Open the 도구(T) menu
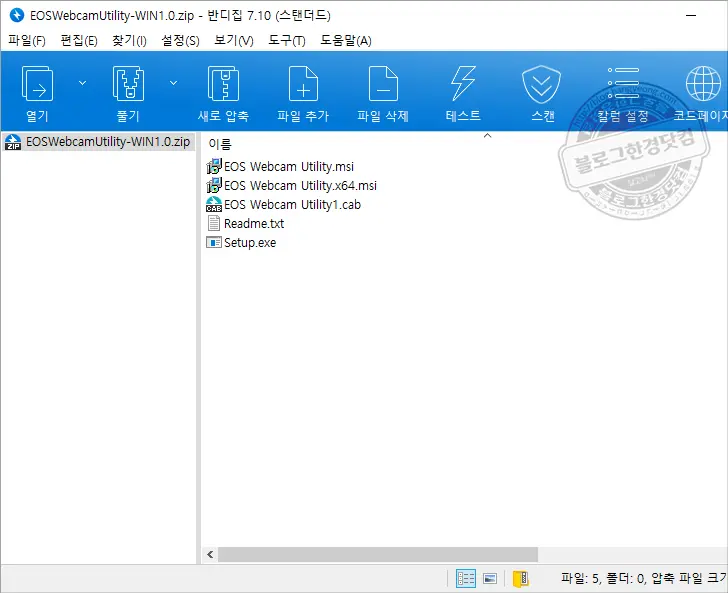The image size is (728, 593). pos(287,41)
